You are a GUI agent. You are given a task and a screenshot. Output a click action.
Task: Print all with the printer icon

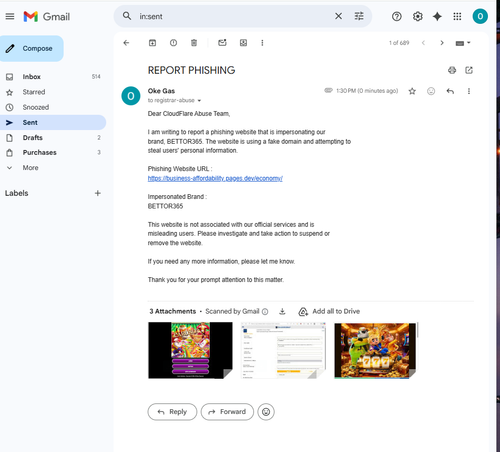[x=452, y=70]
